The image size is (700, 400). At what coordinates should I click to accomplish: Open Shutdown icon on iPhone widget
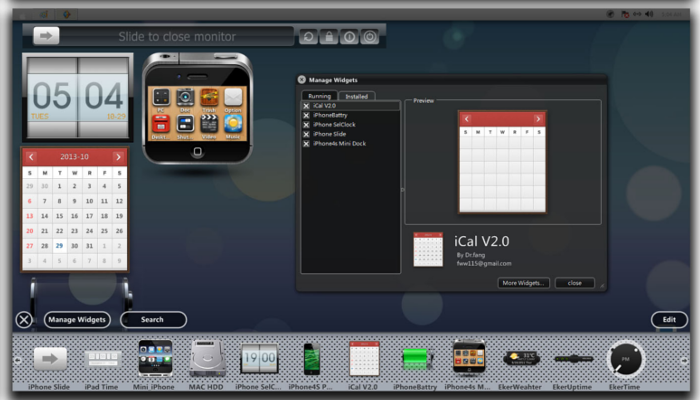point(185,124)
